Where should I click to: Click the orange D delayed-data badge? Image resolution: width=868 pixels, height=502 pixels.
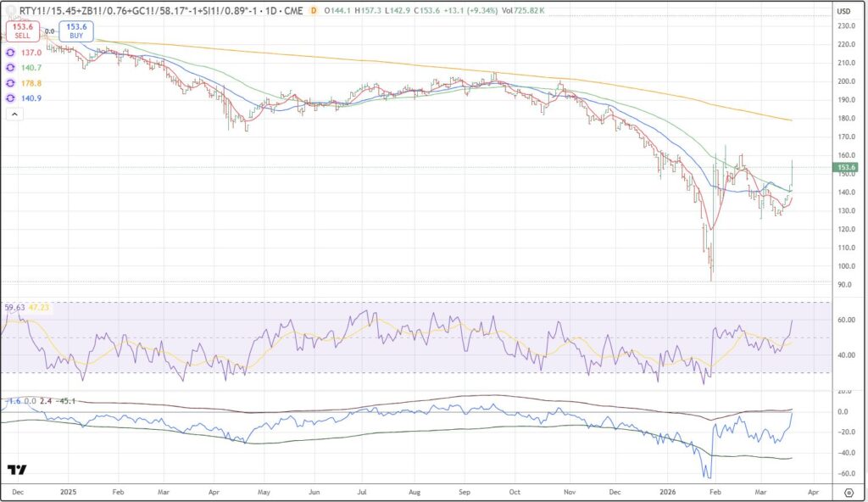coord(314,11)
